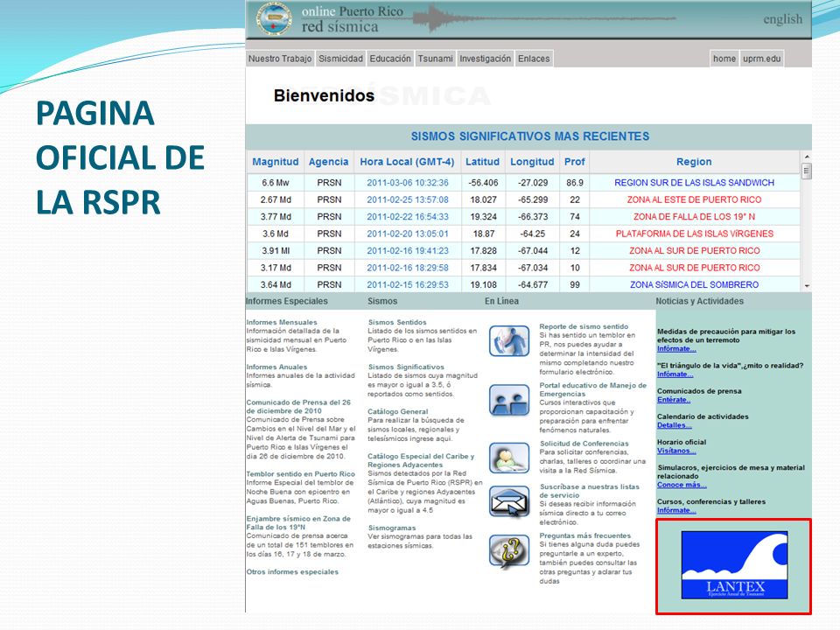Click PLATAFORMA DE LAS ISLAS VÍRGENES
840x630 pixels.
[x=694, y=234]
